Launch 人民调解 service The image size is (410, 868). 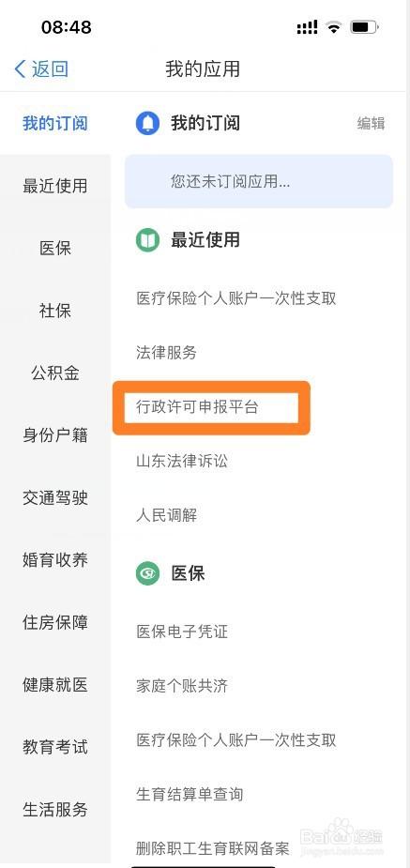pos(167,516)
